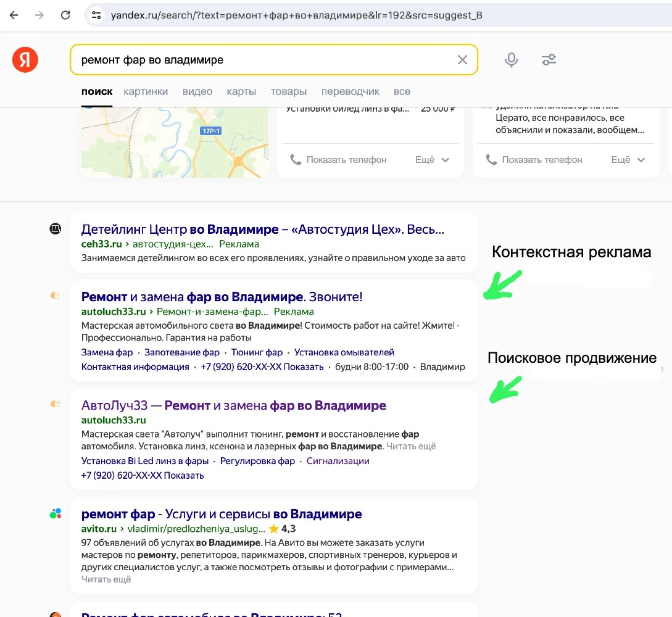Click headlight favicon beside АвтоЛуч33 result
Image resolution: width=672 pixels, height=617 pixels.
pyautogui.click(x=56, y=404)
